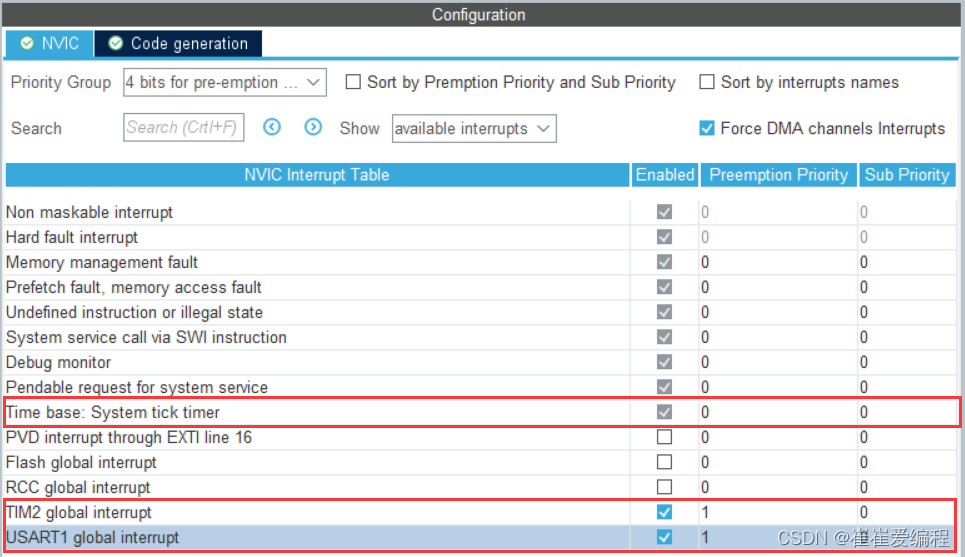Viewport: 965px width, 557px height.
Task: Disable USART1 global interrupt checkbox
Action: (664, 537)
